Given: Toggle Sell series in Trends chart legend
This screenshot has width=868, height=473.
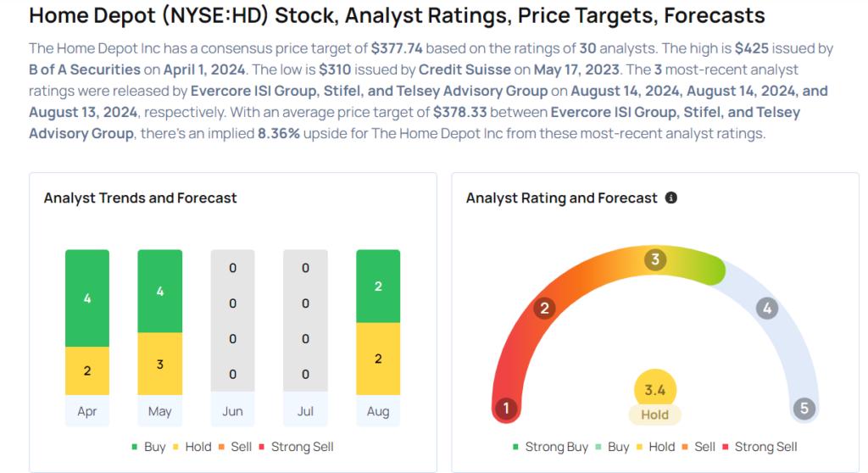Looking at the screenshot, I should 236,447.
